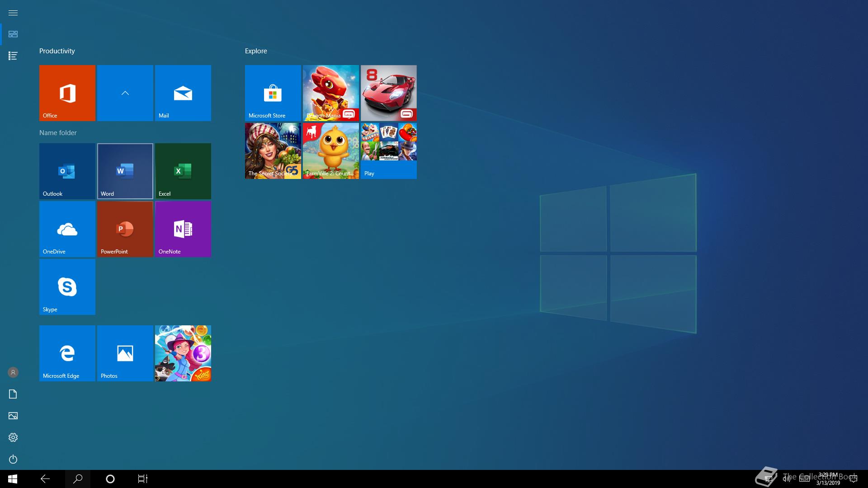Expand the Start hamburger menu
The height and width of the screenshot is (488, 868).
pyautogui.click(x=13, y=13)
